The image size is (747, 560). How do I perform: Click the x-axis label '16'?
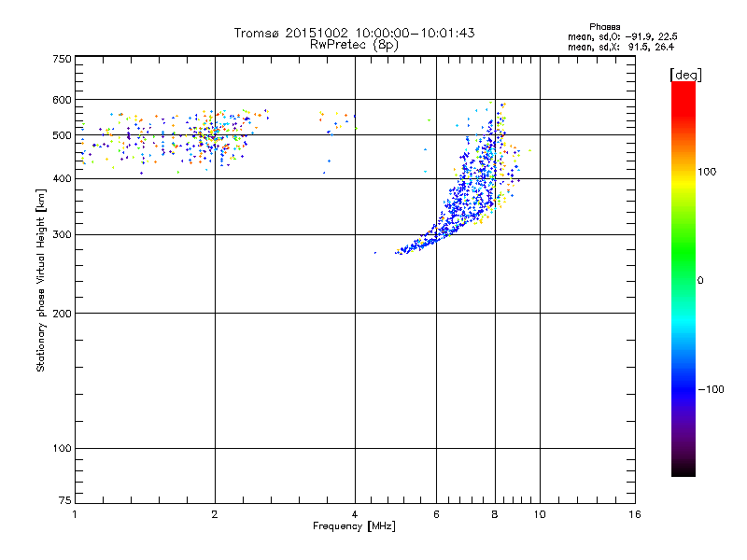click(635, 514)
